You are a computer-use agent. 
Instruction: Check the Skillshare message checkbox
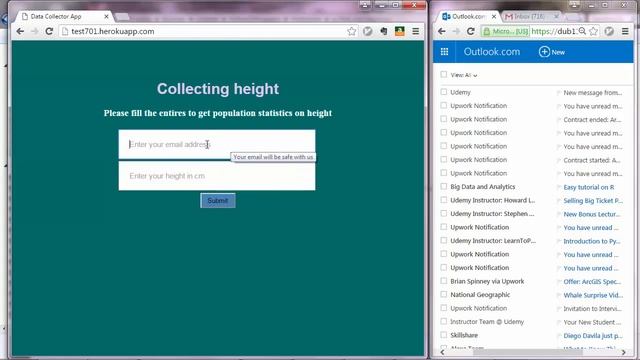[x=444, y=334]
